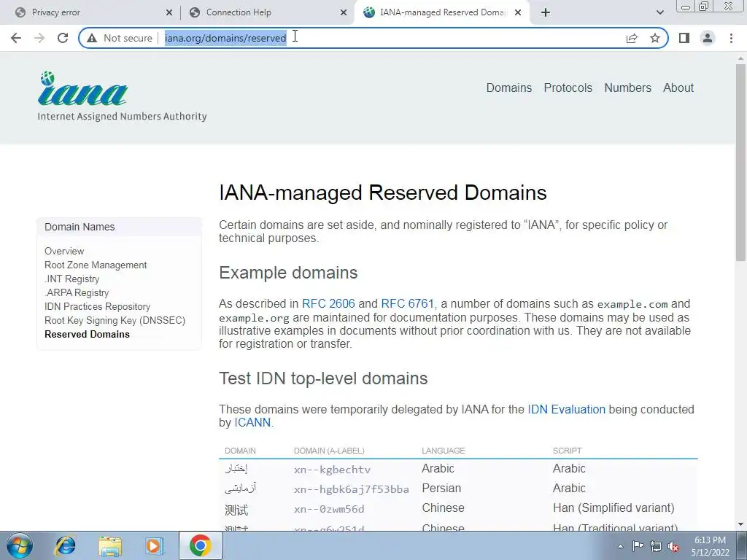Open a new browser tab
Viewport: 747px width, 560px height.
click(546, 13)
